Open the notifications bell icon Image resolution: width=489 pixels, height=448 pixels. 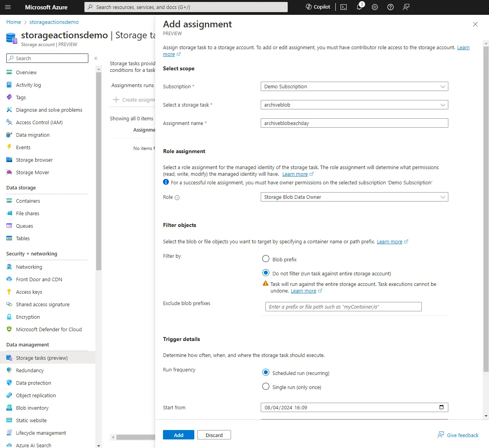coord(359,7)
